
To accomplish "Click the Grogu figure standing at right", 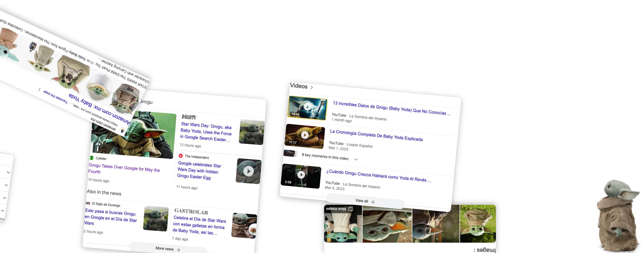I will (x=618, y=216).
